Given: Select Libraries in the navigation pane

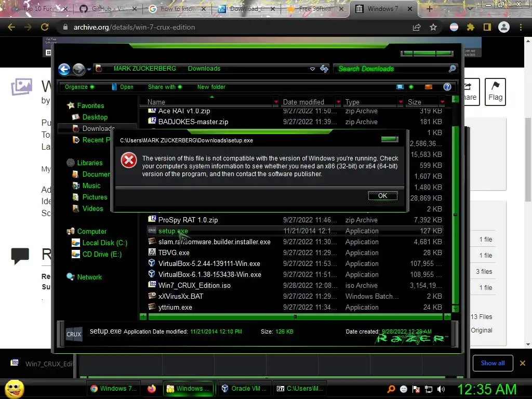Looking at the screenshot, I should 85,163.
